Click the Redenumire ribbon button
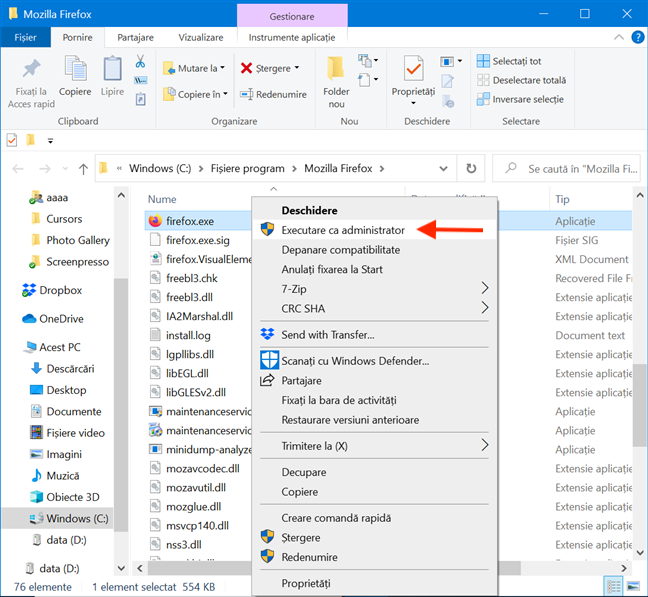This screenshot has width=648, height=597. click(x=274, y=95)
